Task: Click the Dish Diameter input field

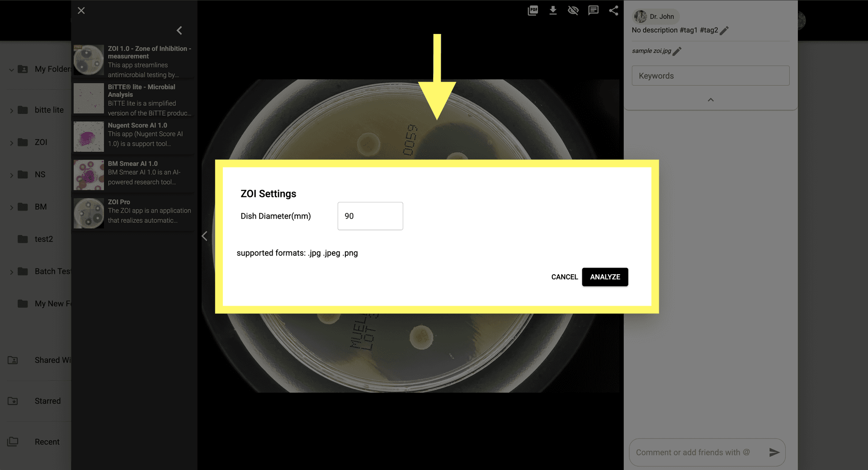Action: (x=370, y=216)
